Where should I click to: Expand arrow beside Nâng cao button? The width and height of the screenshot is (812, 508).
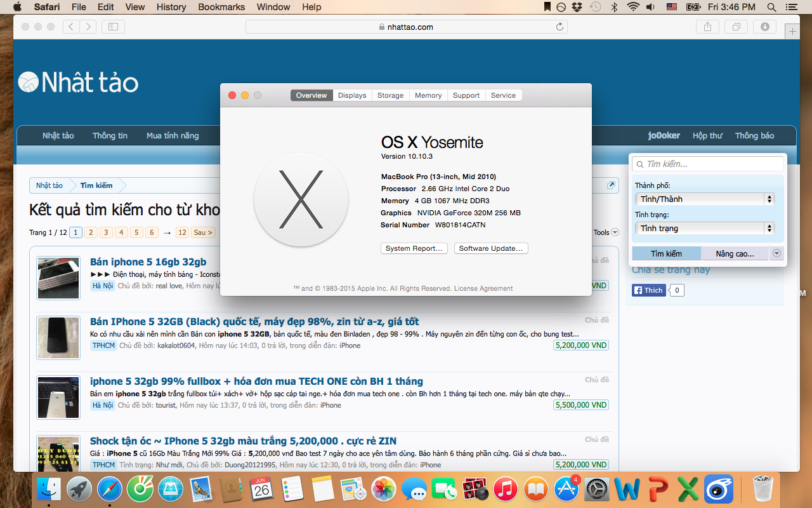[x=777, y=253]
